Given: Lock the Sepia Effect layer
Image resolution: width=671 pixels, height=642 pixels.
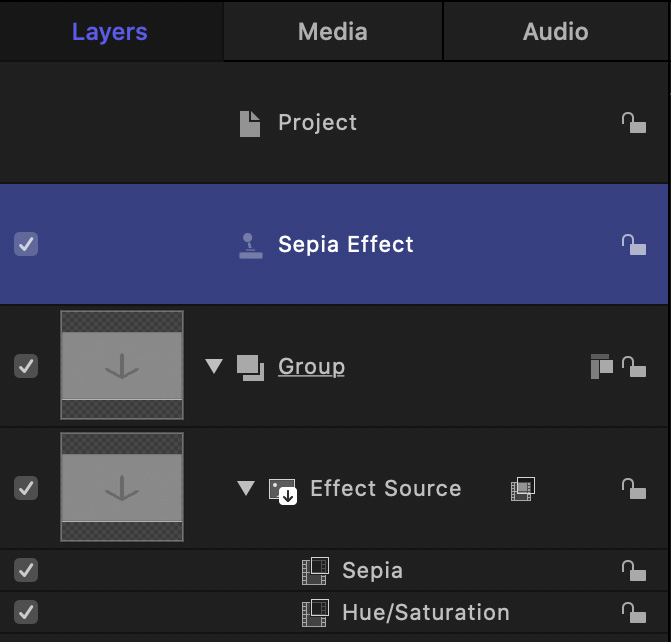Looking at the screenshot, I should pos(633,245).
